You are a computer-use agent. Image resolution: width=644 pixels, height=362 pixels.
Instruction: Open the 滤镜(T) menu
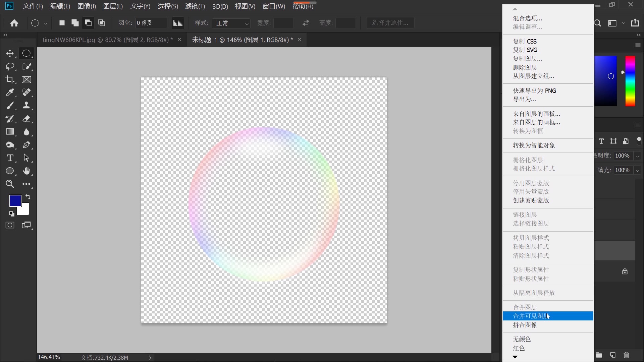tap(195, 6)
